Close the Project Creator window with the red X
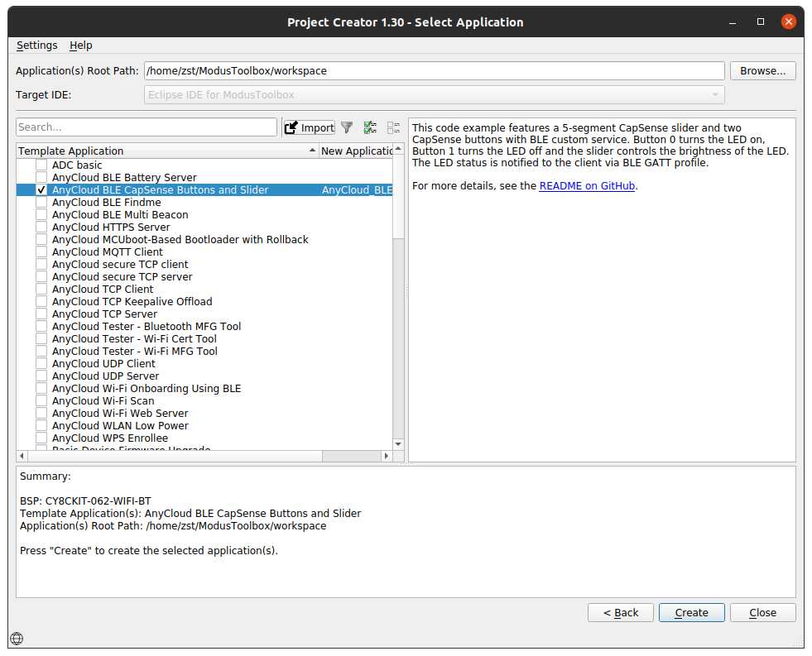Image resolution: width=812 pixels, height=656 pixels. (788, 22)
